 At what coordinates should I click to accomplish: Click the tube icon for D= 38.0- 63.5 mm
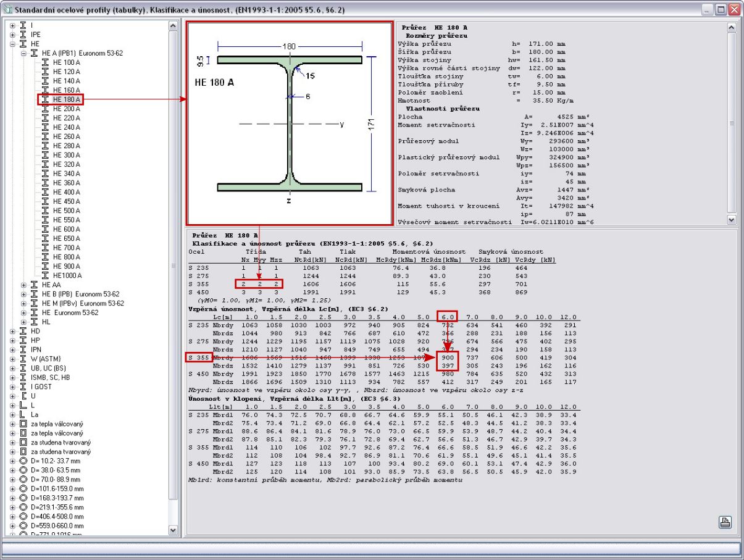pos(23,470)
